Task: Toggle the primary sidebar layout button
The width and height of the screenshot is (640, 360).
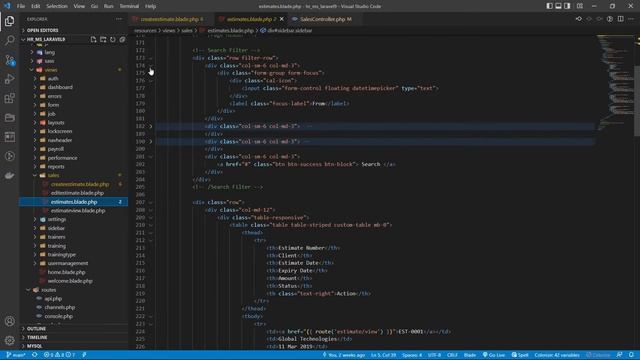Action: tap(549, 6)
